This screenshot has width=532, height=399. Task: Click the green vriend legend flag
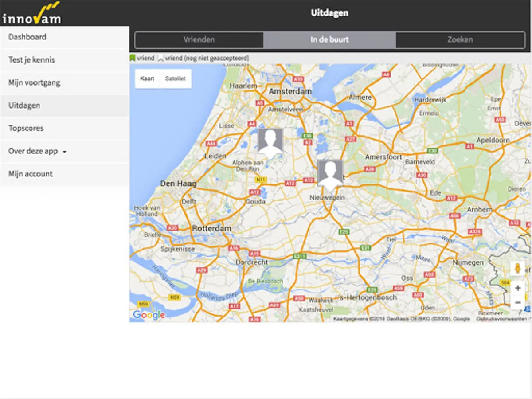coord(132,58)
